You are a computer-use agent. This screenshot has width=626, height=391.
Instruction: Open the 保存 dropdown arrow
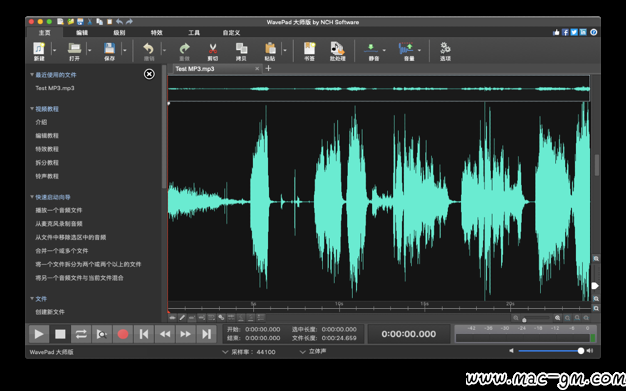125,50
